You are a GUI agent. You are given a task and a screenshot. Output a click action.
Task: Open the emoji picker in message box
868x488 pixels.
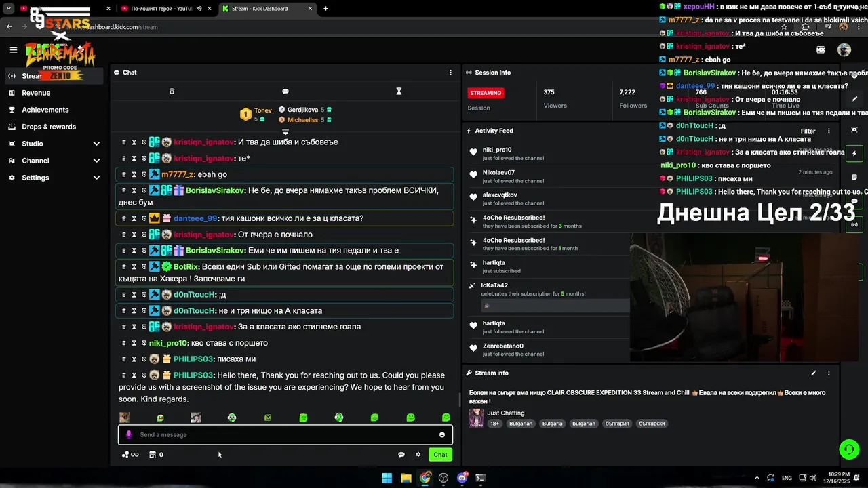point(442,434)
